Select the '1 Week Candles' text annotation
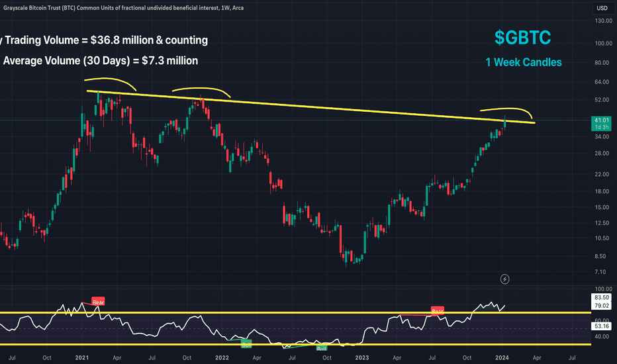 tap(524, 62)
